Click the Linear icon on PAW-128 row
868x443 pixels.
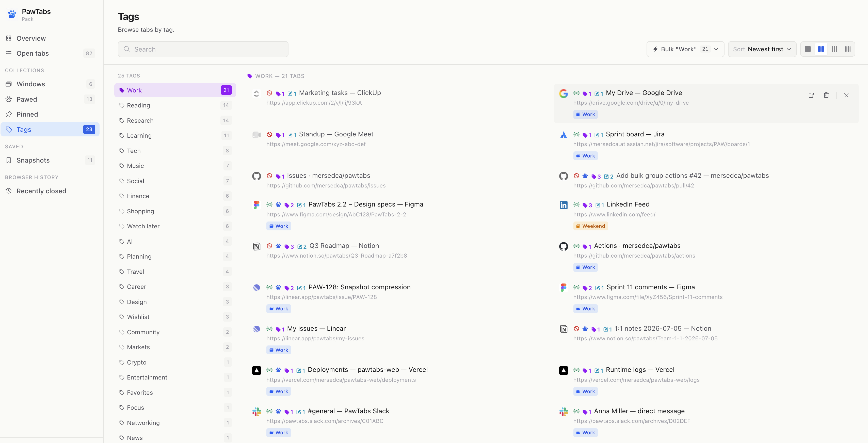(x=256, y=288)
